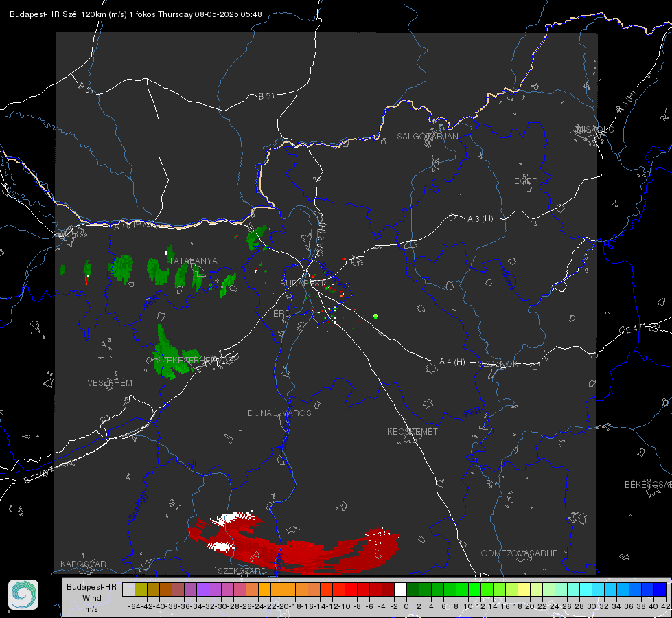
Task: Click the TATABÁNYA city label
Action: pyautogui.click(x=193, y=260)
